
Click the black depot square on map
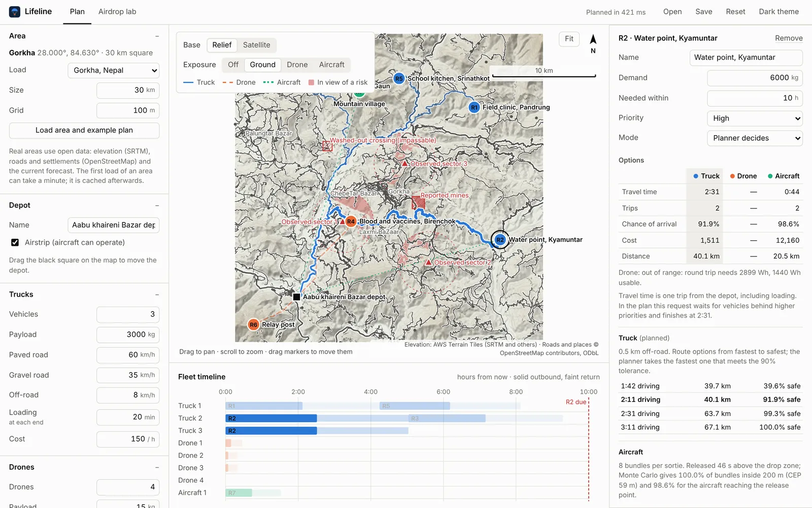(x=296, y=297)
